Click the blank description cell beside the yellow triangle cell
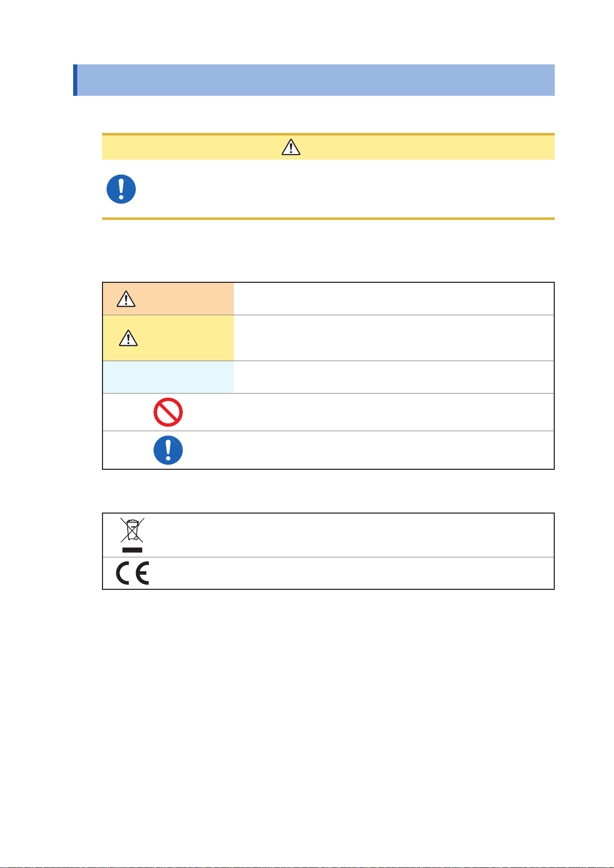This screenshot has height=868, width=614. [x=394, y=338]
